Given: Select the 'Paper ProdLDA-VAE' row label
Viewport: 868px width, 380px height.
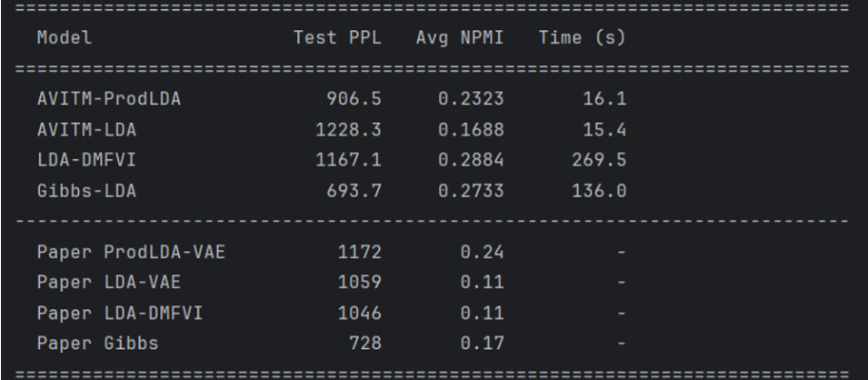Looking at the screenshot, I should tap(131, 252).
